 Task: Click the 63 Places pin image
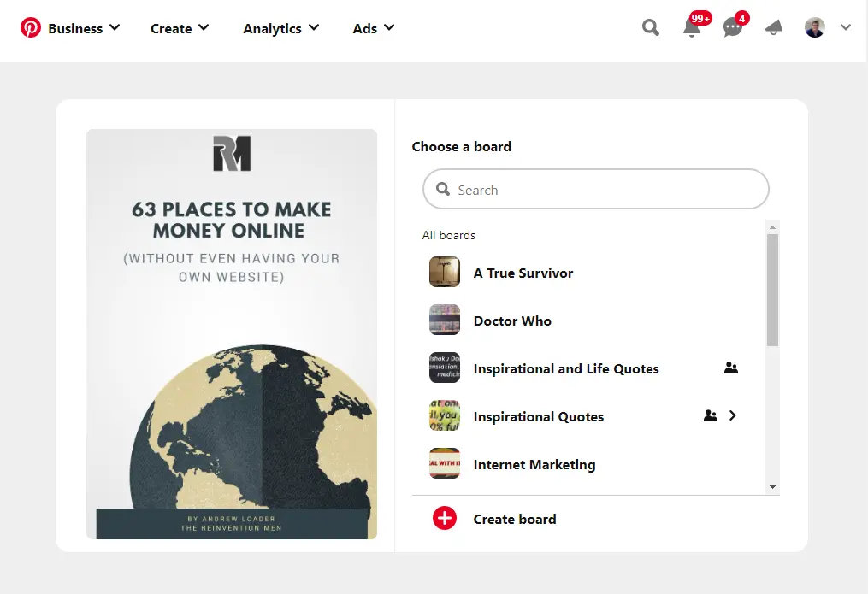pyautogui.click(x=232, y=334)
